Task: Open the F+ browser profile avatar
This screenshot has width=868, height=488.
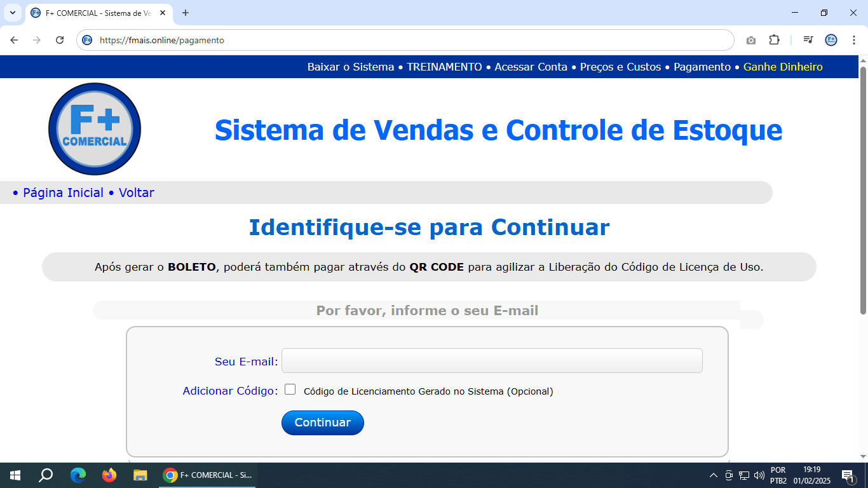Action: coord(831,40)
